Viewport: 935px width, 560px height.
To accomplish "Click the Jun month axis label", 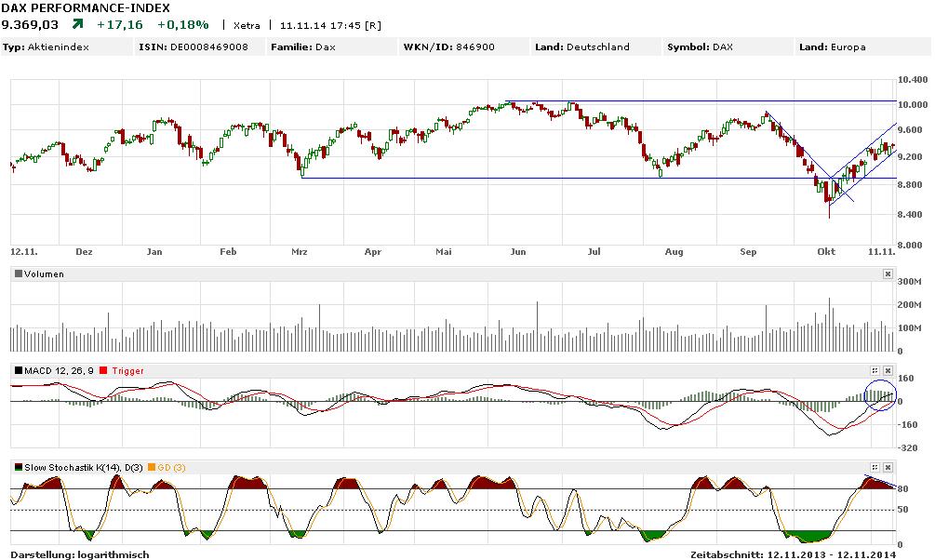I will (x=518, y=252).
